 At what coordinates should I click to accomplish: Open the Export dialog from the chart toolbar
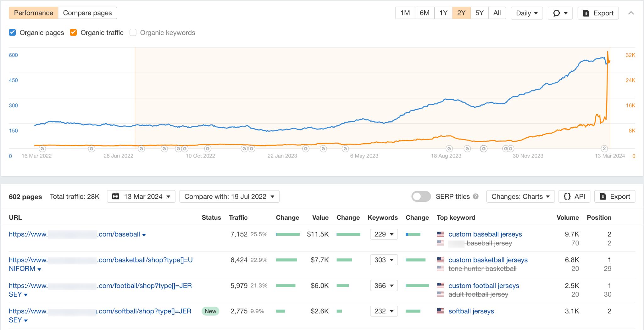coord(598,13)
